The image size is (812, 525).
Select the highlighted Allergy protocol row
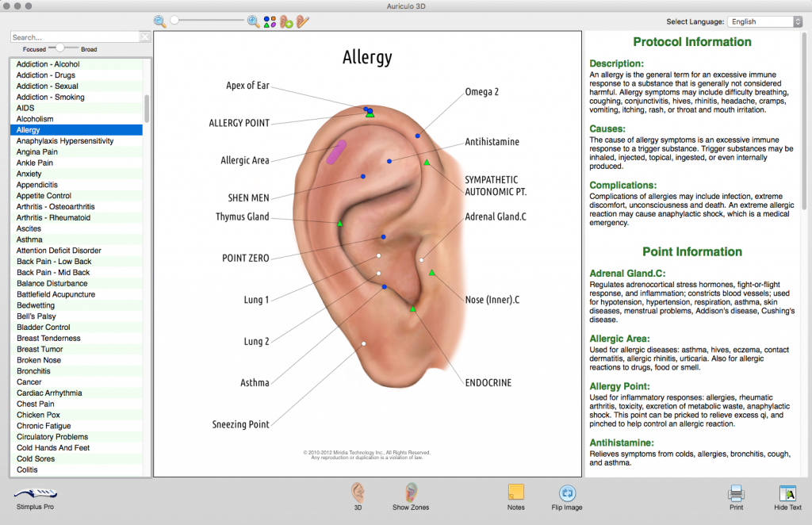coord(77,130)
